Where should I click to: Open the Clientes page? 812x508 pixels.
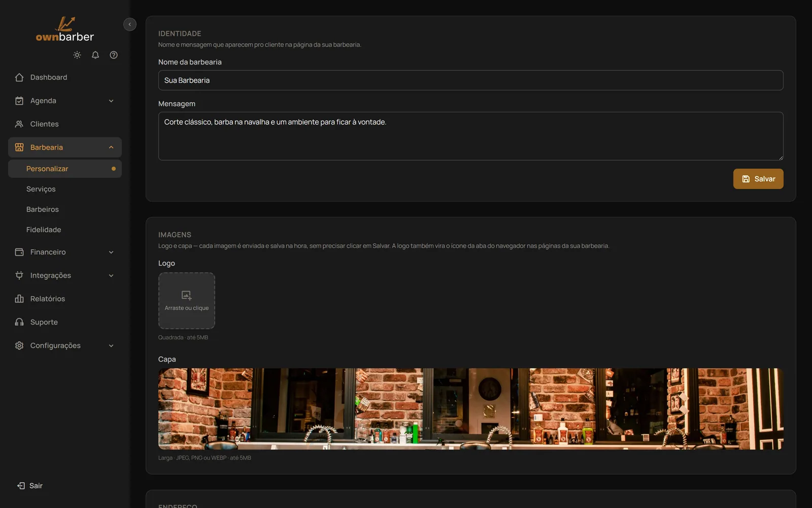coord(65,124)
